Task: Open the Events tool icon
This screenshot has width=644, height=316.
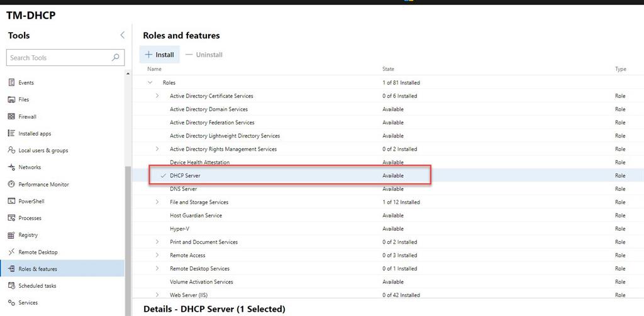Action: [x=11, y=82]
